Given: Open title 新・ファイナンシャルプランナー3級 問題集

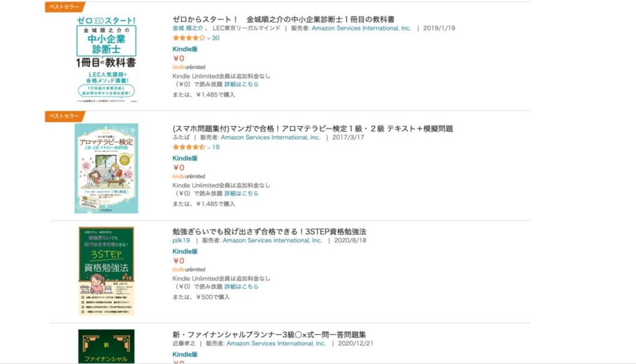Looking at the screenshot, I should point(269,335).
